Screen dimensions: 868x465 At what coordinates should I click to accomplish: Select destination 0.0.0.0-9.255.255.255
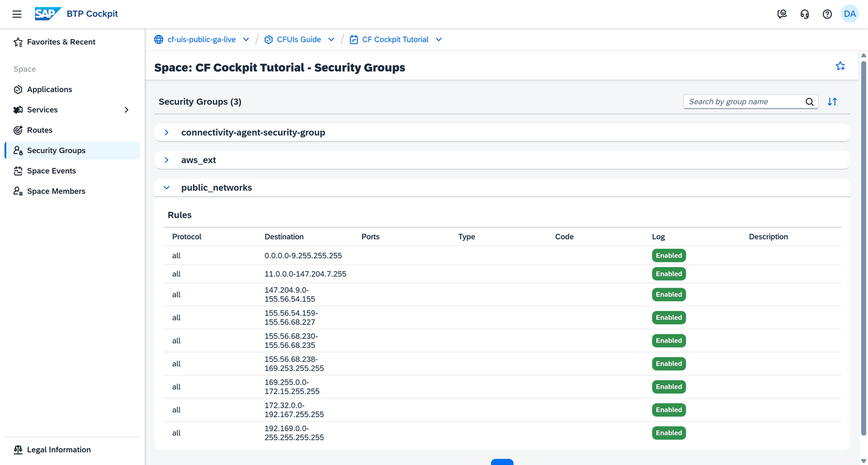303,256
